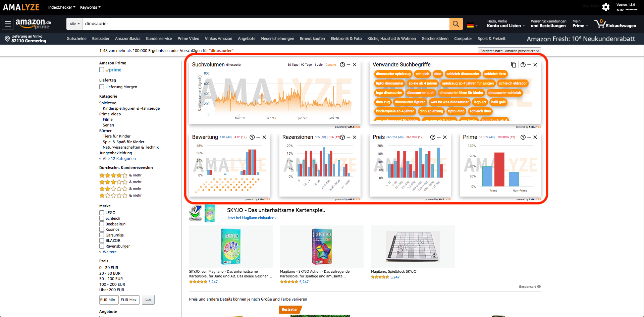Viewport: 644px width, 317px height.
Task: Close the Bewertung widget
Action: tap(264, 137)
